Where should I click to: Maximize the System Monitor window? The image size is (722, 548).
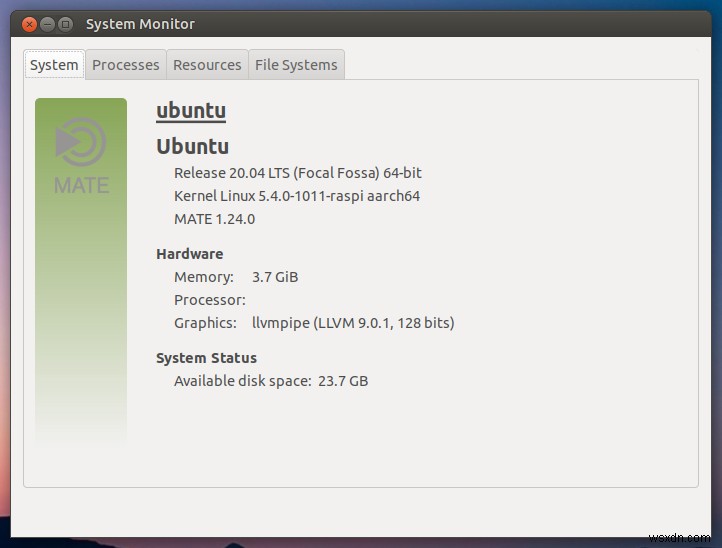click(x=66, y=24)
